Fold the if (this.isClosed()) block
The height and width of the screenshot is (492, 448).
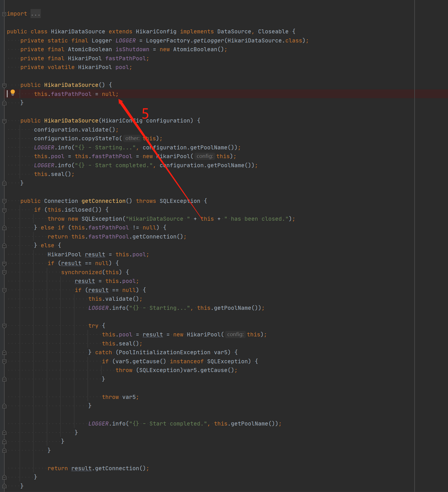[x=4, y=210]
